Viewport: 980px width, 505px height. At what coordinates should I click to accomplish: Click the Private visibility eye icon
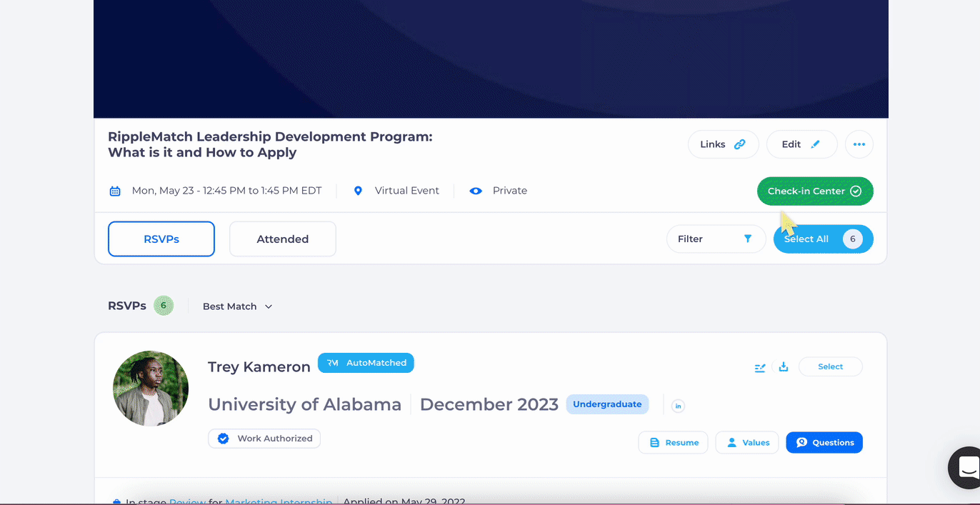coord(476,191)
